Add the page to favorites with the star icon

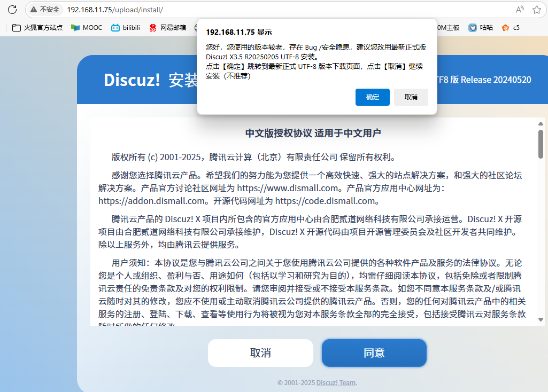tap(537, 10)
